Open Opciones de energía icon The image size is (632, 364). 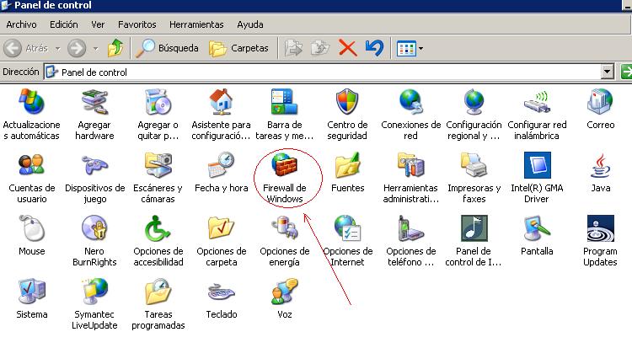284,228
